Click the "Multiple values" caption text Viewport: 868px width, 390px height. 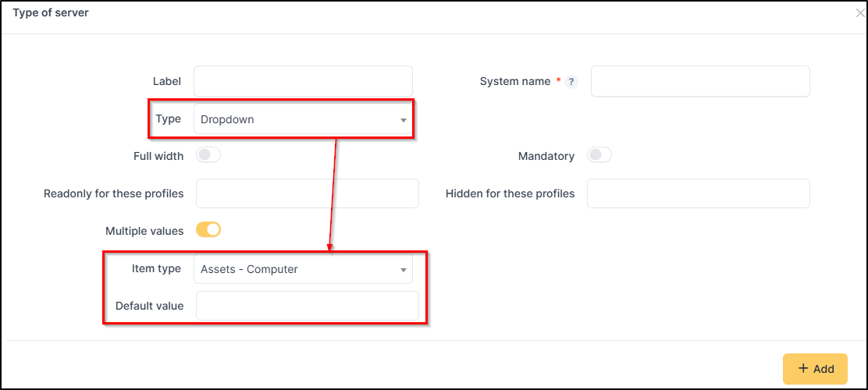pos(144,231)
